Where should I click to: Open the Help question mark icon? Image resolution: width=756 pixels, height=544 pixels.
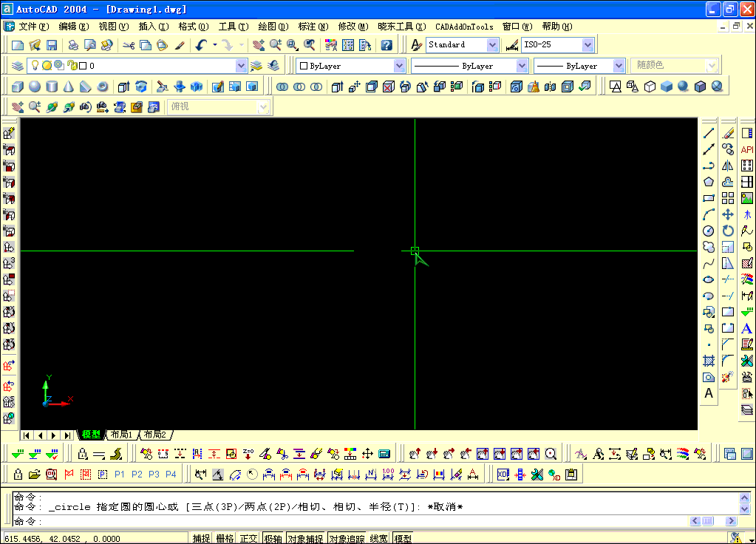[386, 45]
